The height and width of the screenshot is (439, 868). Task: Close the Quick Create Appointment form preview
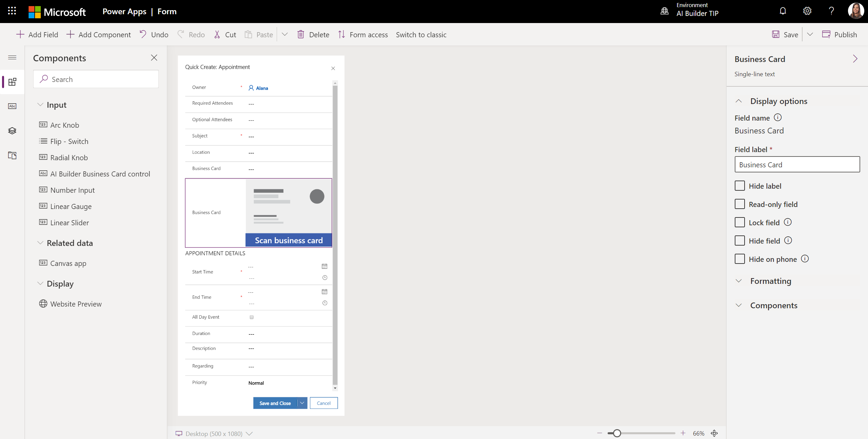pos(333,68)
